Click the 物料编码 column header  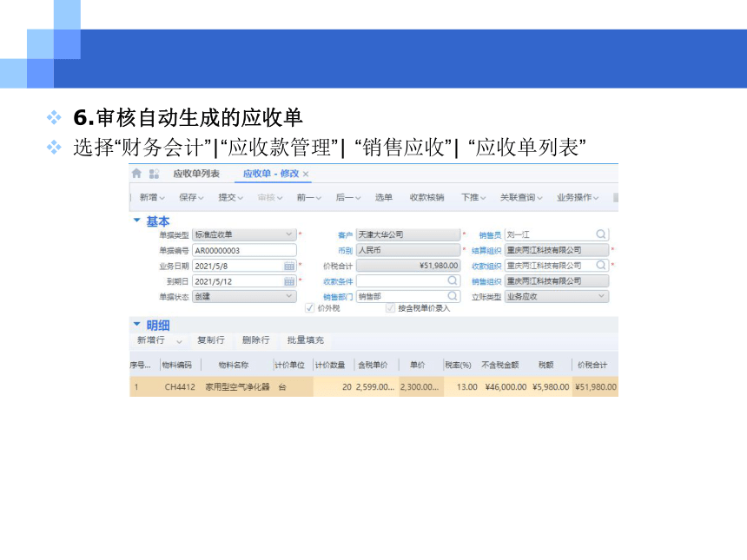click(176, 365)
